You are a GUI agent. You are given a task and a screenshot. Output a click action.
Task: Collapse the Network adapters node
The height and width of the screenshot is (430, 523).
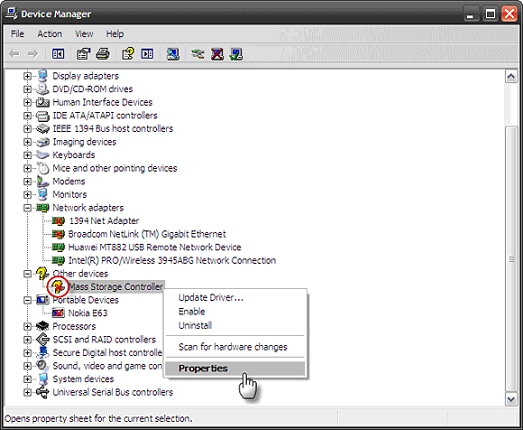[27, 208]
